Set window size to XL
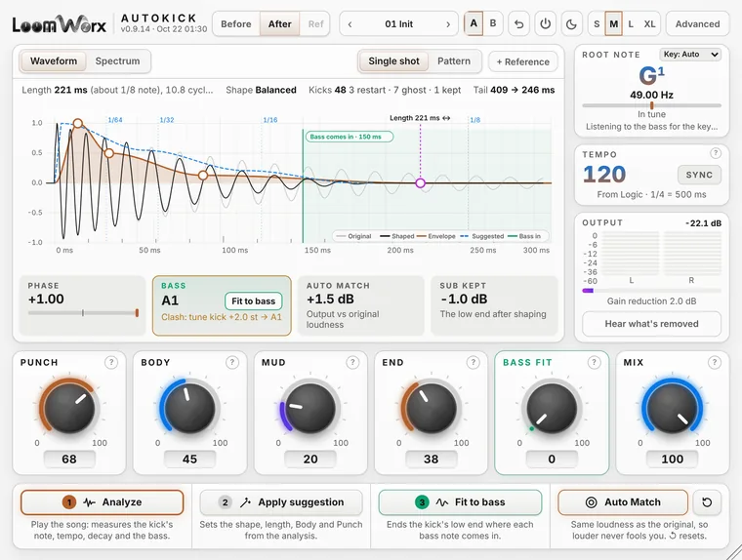The height and width of the screenshot is (560, 742). point(649,23)
